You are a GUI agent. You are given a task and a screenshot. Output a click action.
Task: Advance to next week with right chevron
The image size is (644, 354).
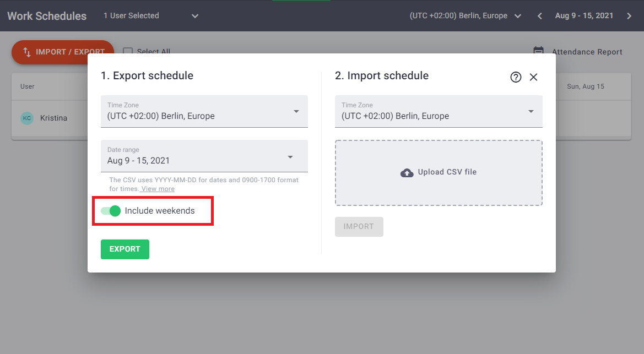point(629,16)
